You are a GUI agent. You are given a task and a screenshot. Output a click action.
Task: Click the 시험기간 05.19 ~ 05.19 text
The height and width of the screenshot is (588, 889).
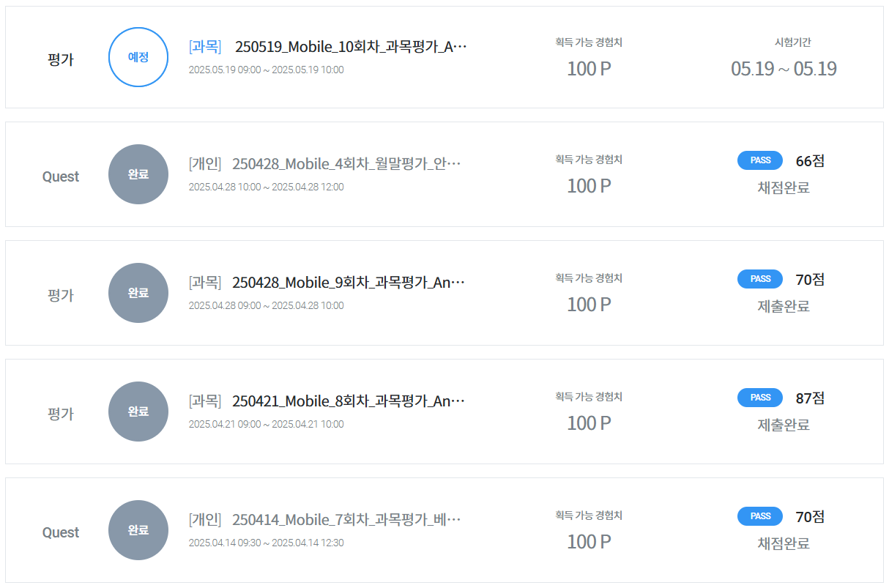(x=784, y=69)
